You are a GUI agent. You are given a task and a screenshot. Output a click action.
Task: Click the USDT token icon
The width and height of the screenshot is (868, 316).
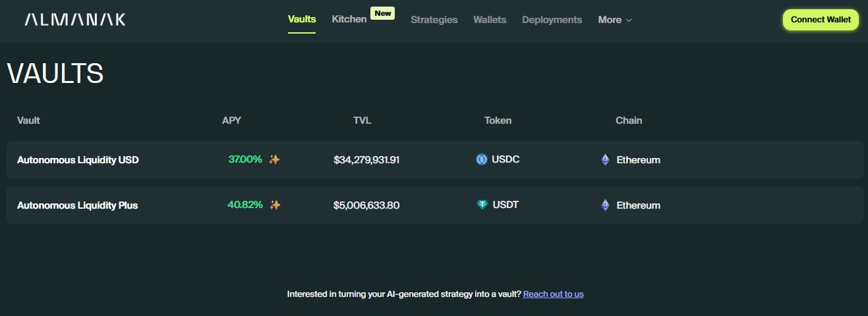click(x=482, y=205)
